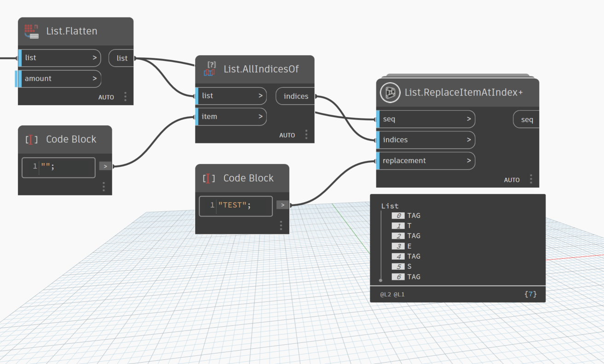604x364 pixels.
Task: Select the indices output port on List.AllIndicesOf
Action: click(296, 96)
